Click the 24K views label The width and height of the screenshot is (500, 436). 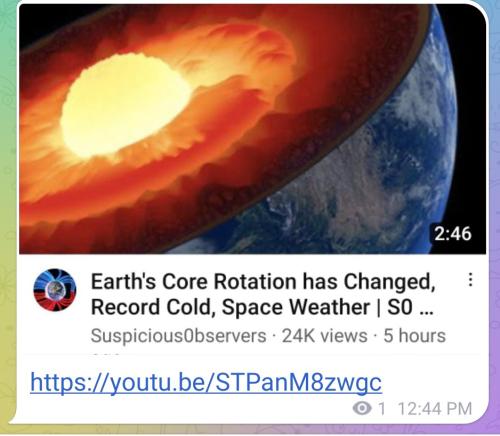tap(324, 336)
